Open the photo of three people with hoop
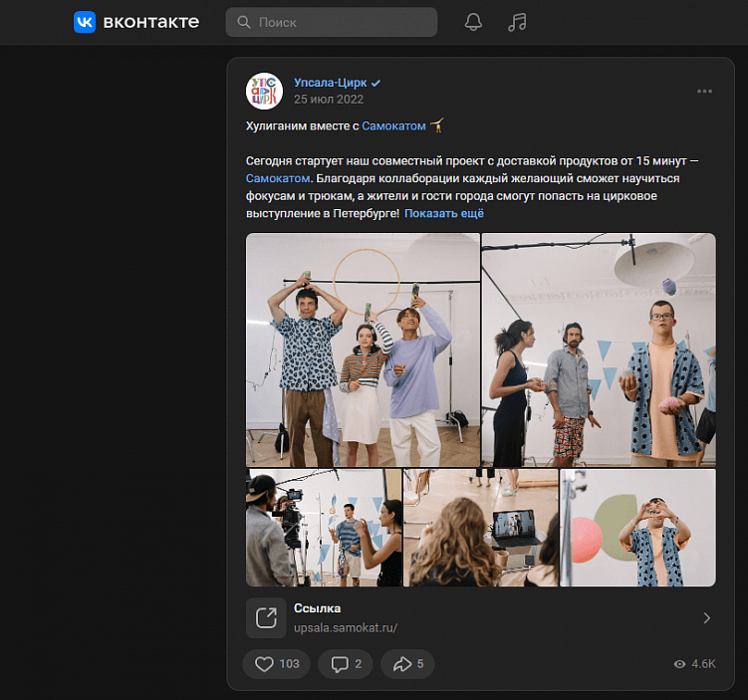Screen dimensions: 748x700 (364, 350)
